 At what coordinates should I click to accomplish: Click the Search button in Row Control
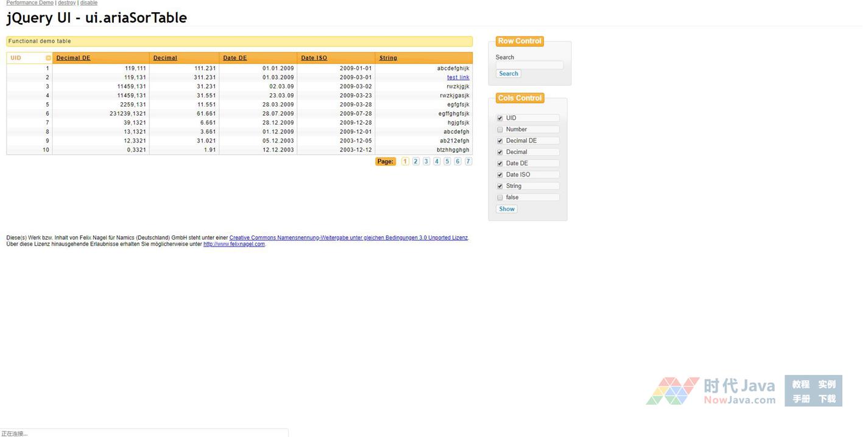pyautogui.click(x=508, y=74)
